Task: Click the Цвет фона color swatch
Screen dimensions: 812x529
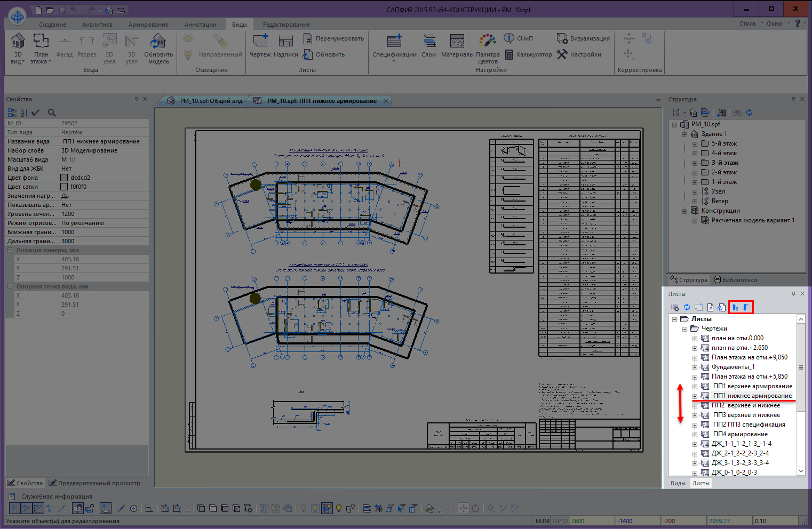Action: pyautogui.click(x=64, y=178)
